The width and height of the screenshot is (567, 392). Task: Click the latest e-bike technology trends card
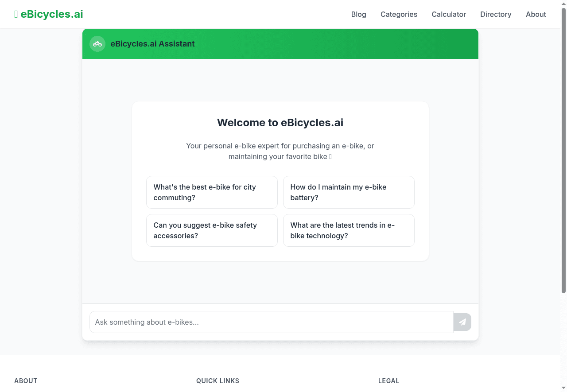(349, 230)
